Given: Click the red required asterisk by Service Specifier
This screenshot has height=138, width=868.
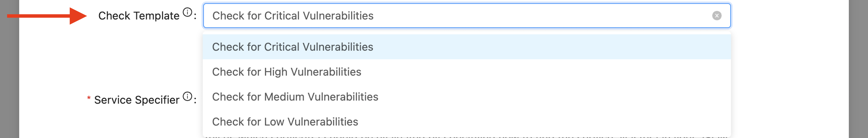Looking at the screenshot, I should coord(89,98).
